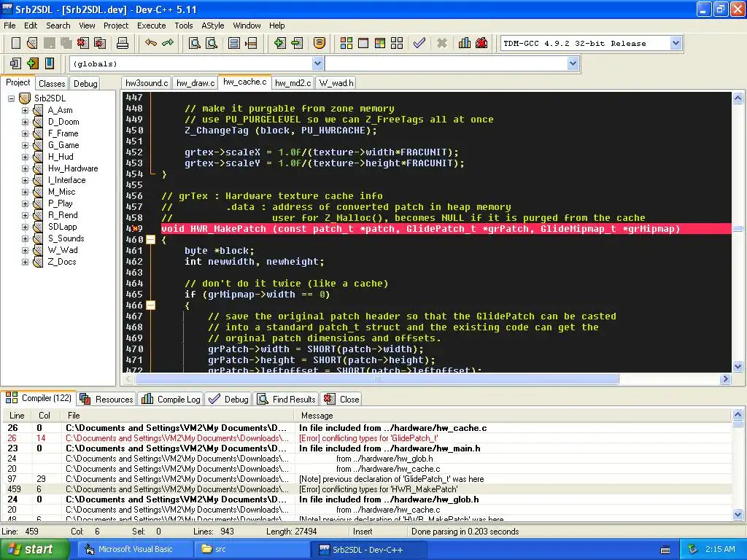Image resolution: width=747 pixels, height=560 pixels.
Task: Open the Find Results bottom tab
Action: (x=286, y=399)
